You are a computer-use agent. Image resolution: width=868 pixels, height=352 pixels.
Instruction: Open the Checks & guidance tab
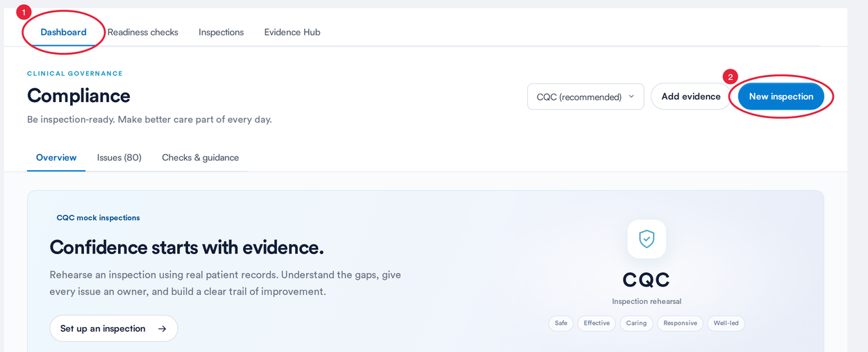200,158
